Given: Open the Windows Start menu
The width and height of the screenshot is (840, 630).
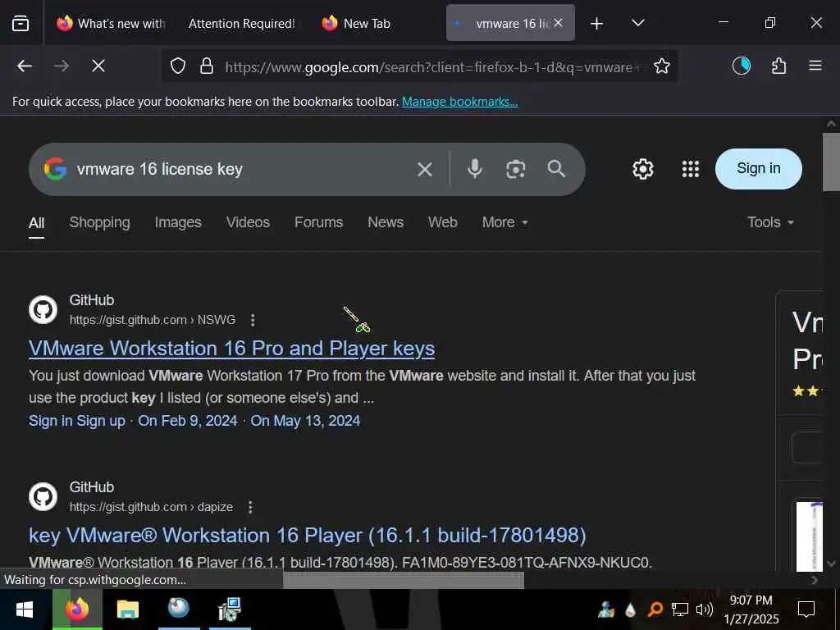Looking at the screenshot, I should coord(25,609).
